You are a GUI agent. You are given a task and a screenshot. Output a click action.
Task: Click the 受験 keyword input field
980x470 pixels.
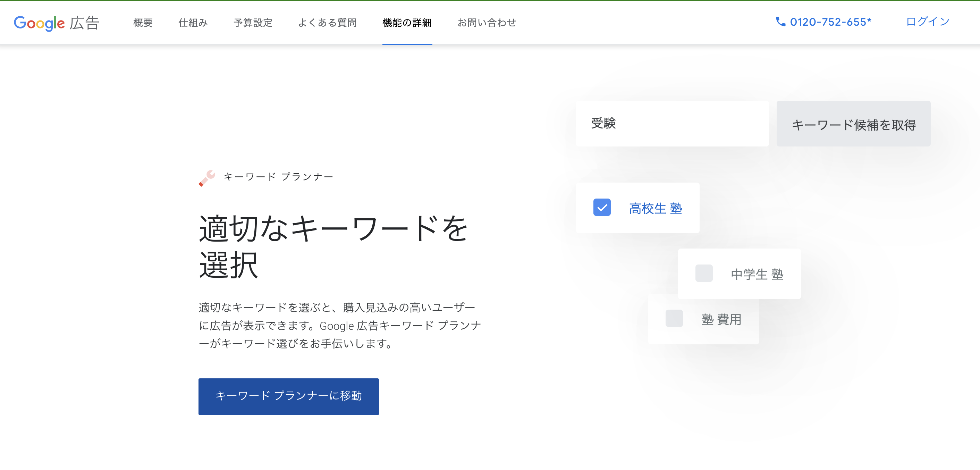click(x=672, y=124)
